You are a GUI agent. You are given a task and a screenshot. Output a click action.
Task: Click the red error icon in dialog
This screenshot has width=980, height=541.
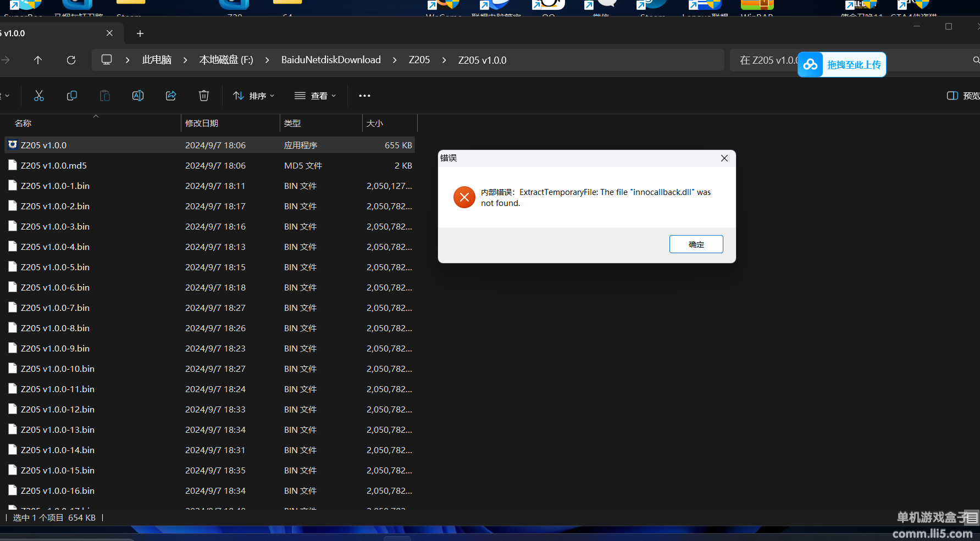(x=464, y=197)
